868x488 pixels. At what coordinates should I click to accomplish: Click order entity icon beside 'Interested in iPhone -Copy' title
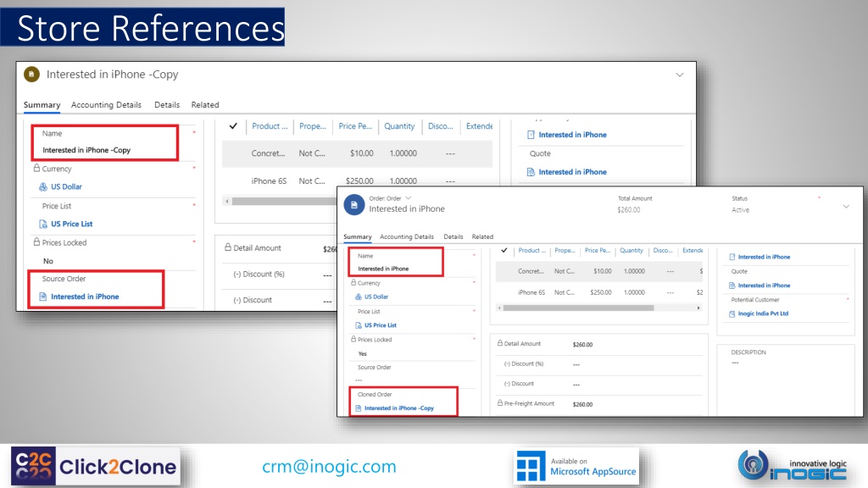(x=31, y=75)
